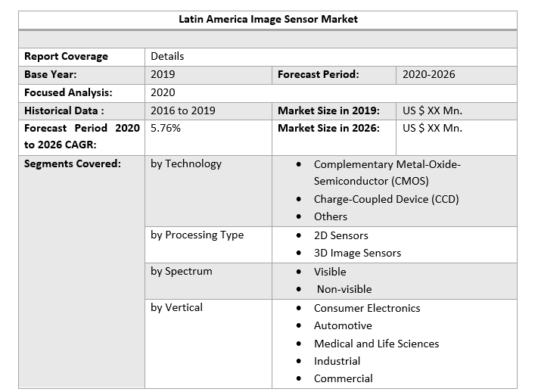Select the 5.76% CAGR value
The width and height of the screenshot is (538, 392).
(x=166, y=128)
